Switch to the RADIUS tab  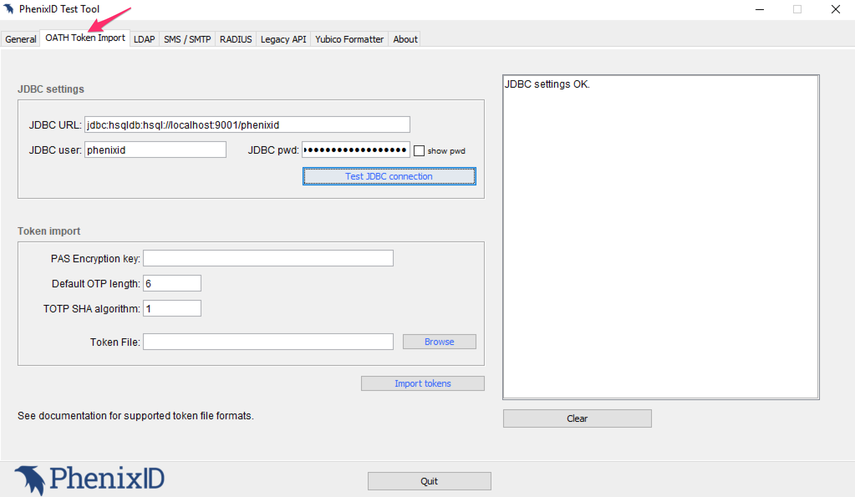pyautogui.click(x=236, y=39)
